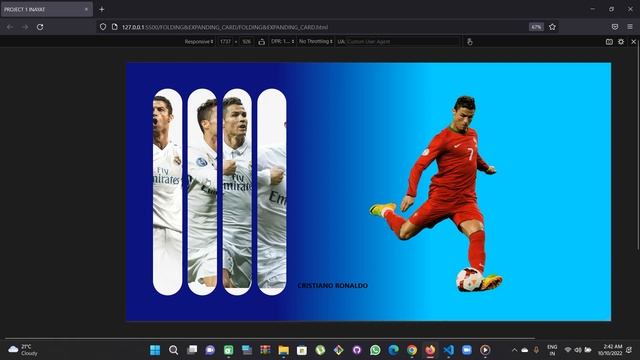Open Microsoft Store from the taskbar
Viewport: 640px width, 360px height.
coord(302,350)
